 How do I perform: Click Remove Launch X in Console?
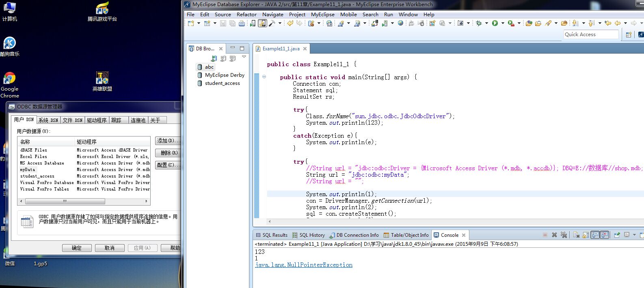554,235
